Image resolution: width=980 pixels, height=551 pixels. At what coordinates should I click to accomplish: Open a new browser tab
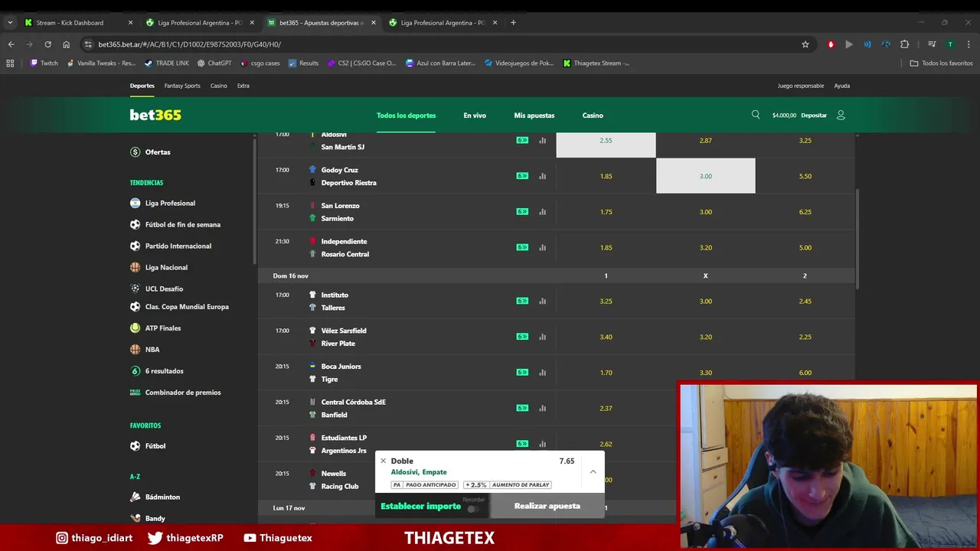click(513, 23)
